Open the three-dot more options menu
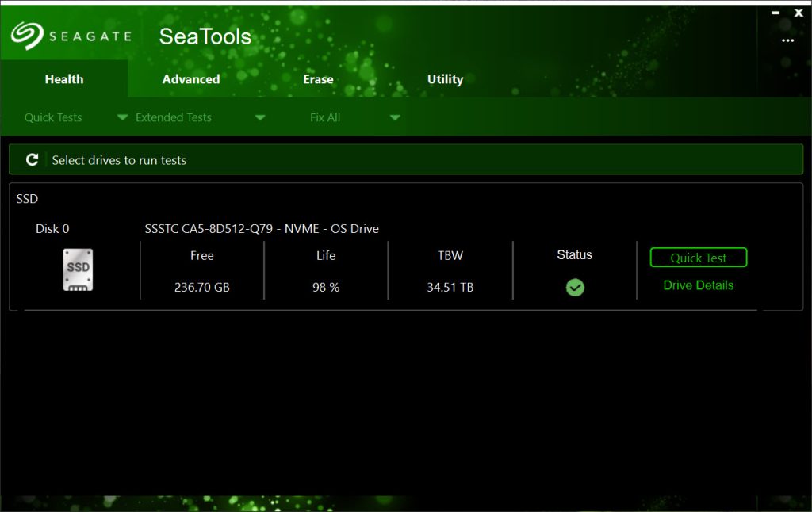The image size is (812, 512). [787, 40]
